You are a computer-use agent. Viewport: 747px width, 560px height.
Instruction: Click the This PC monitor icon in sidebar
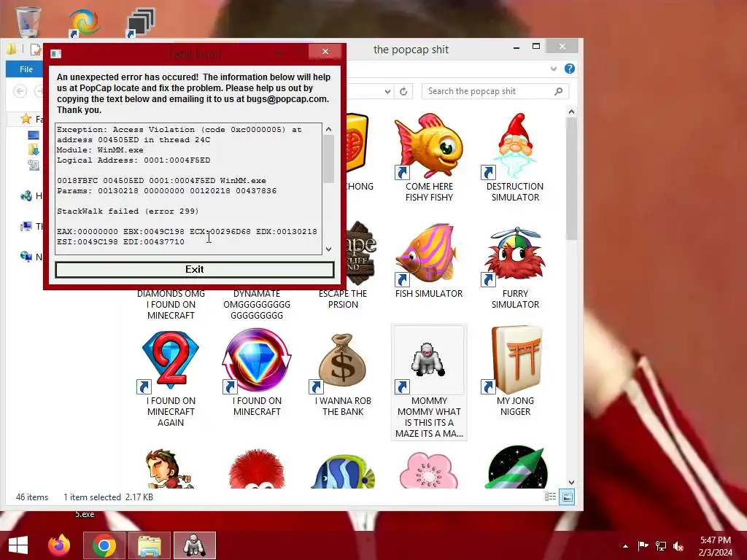coord(26,226)
